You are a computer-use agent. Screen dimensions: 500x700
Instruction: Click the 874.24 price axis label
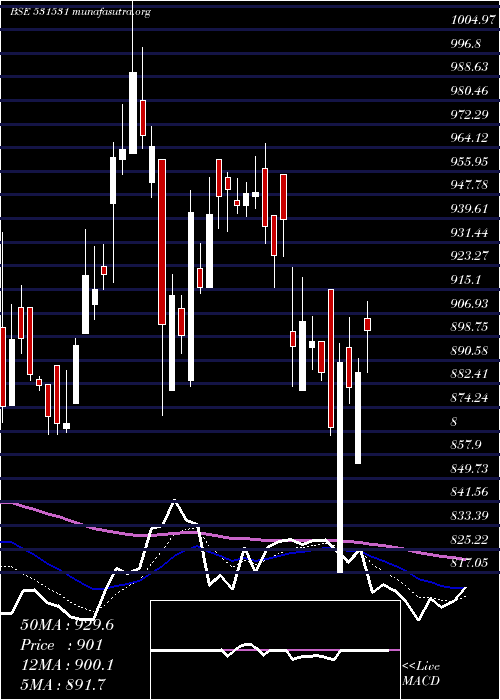(x=470, y=397)
